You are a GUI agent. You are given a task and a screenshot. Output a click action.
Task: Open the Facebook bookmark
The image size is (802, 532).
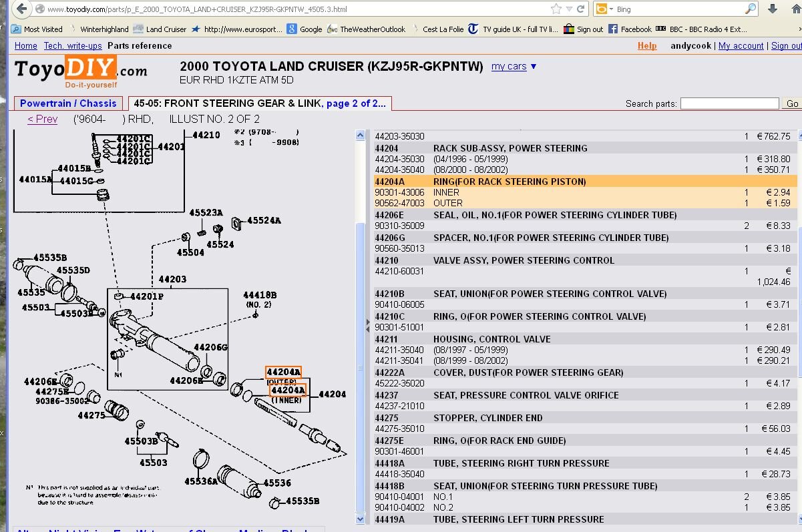coord(630,29)
